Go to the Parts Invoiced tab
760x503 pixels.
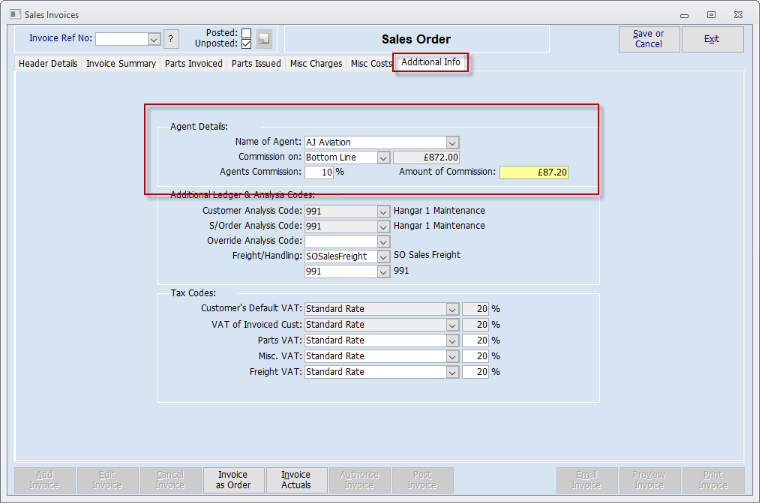tap(193, 63)
